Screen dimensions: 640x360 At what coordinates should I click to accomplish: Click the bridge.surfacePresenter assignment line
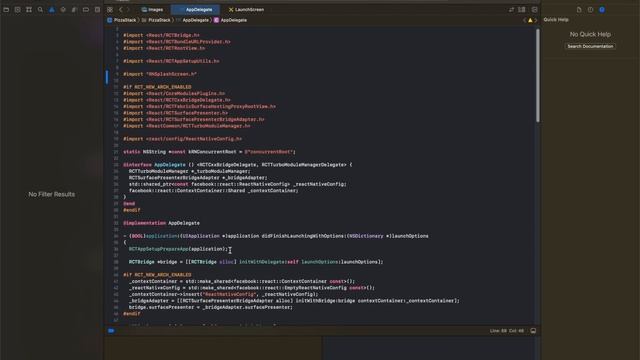(x=211, y=307)
